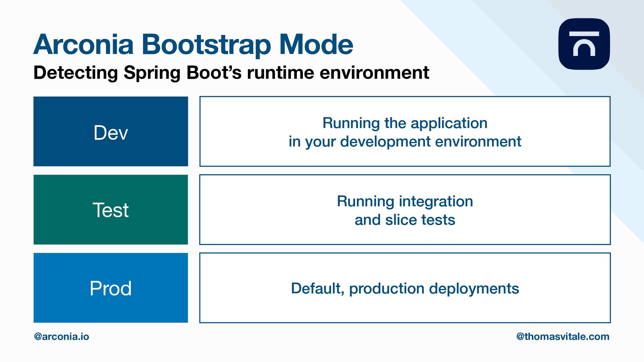This screenshot has height=362, width=644.
Task: Click the word 'Arconia' in title
Action: 84,45
